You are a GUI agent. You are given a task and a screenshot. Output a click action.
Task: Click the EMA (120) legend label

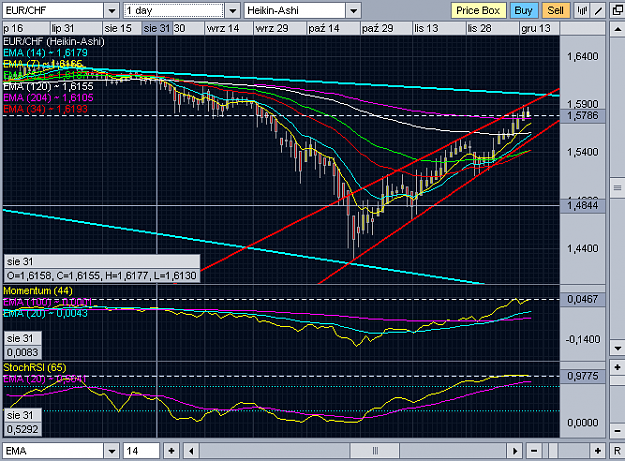pyautogui.click(x=48, y=86)
